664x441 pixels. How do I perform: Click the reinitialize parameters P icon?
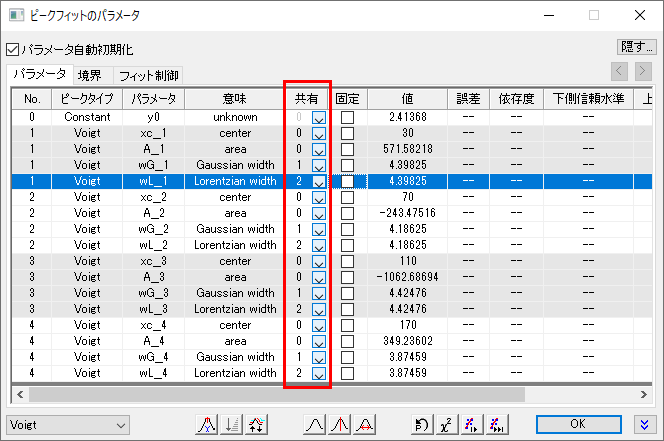click(422, 424)
